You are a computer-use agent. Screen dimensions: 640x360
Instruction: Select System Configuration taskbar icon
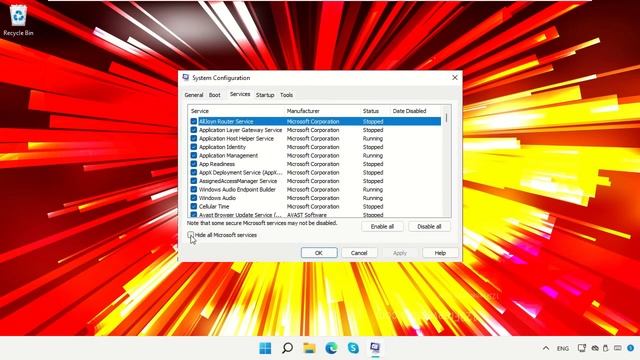pos(375,348)
